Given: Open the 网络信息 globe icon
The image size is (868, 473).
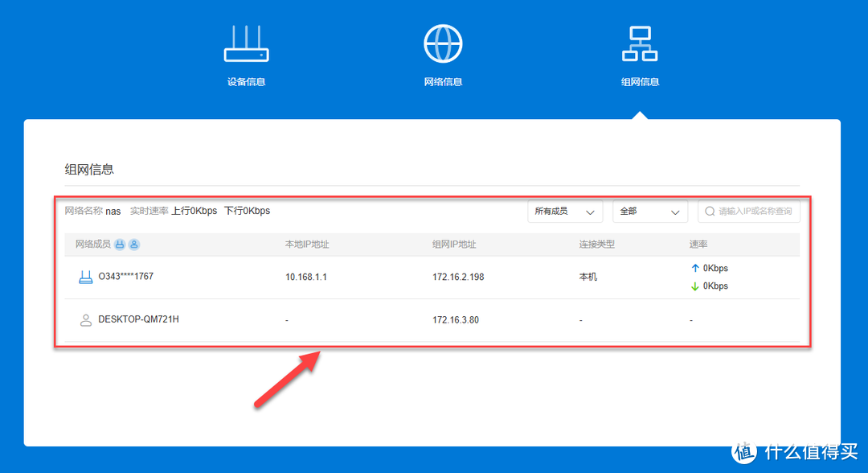Looking at the screenshot, I should click(x=443, y=43).
